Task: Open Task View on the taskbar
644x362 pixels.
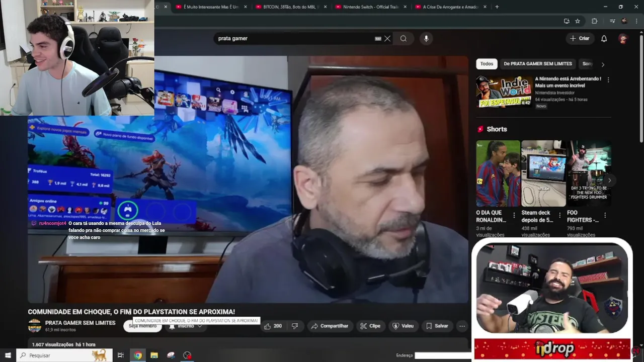Action: coord(121,355)
